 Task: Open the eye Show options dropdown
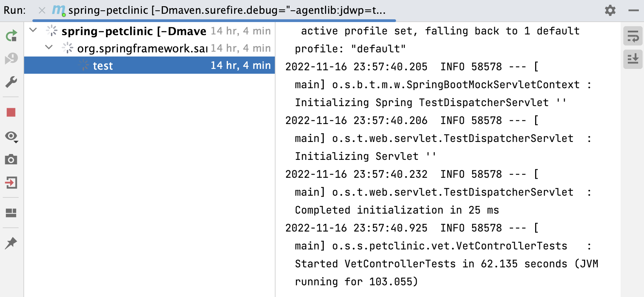point(11,136)
